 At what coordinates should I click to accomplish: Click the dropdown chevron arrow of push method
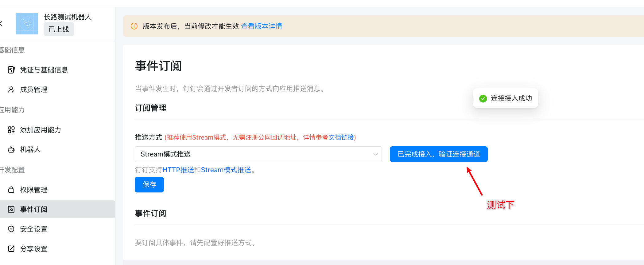(375, 154)
